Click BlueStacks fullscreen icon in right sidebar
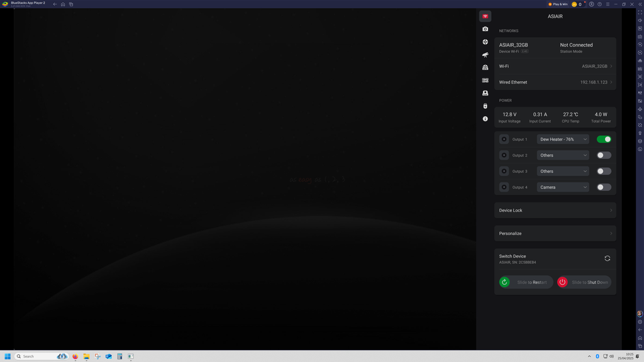The width and height of the screenshot is (644, 362). [x=640, y=13]
